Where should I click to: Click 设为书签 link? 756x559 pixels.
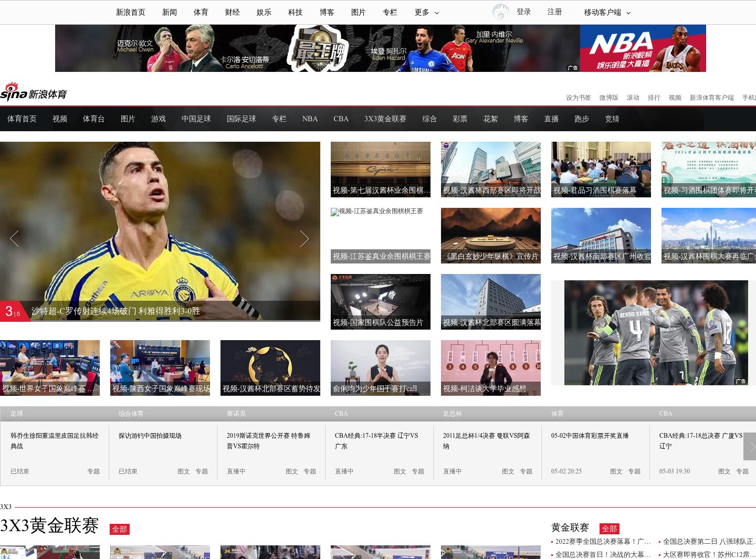[579, 98]
